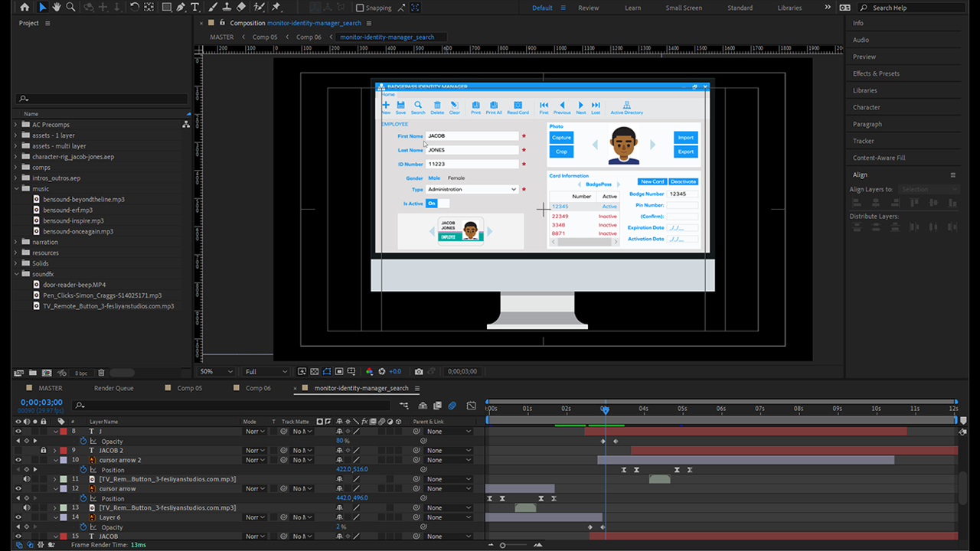Select the Puppet Pin tool
980x551 pixels.
coord(276,8)
